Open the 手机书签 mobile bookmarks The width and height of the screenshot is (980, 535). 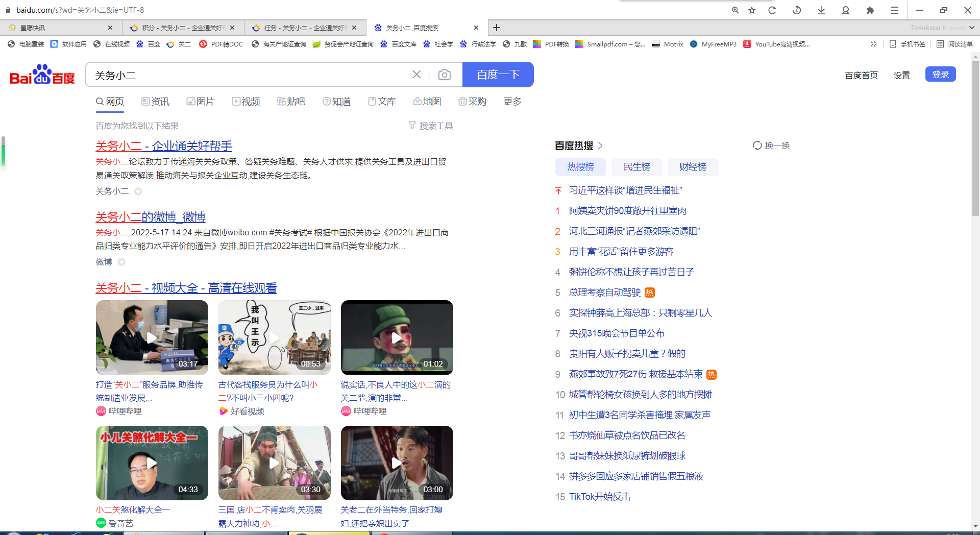point(908,44)
